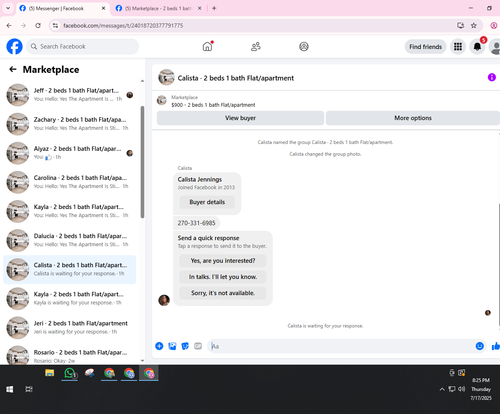Show hidden system tray icons
500x414 pixels.
click(x=442, y=389)
